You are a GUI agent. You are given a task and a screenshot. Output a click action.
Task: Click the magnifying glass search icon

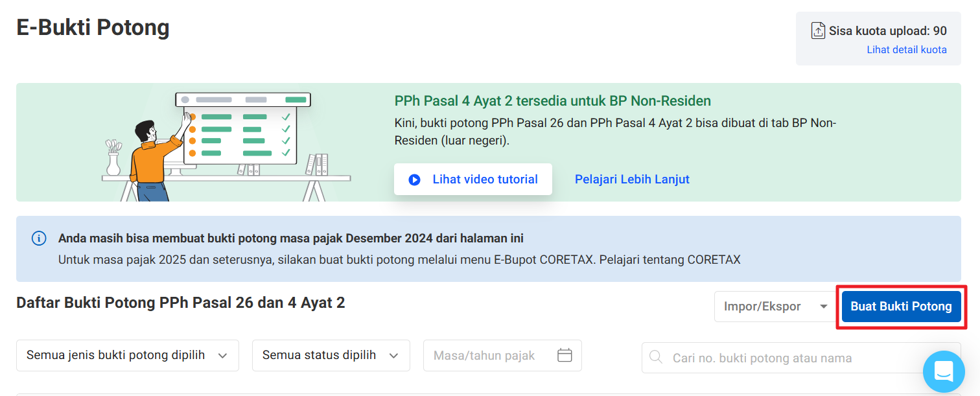(656, 358)
